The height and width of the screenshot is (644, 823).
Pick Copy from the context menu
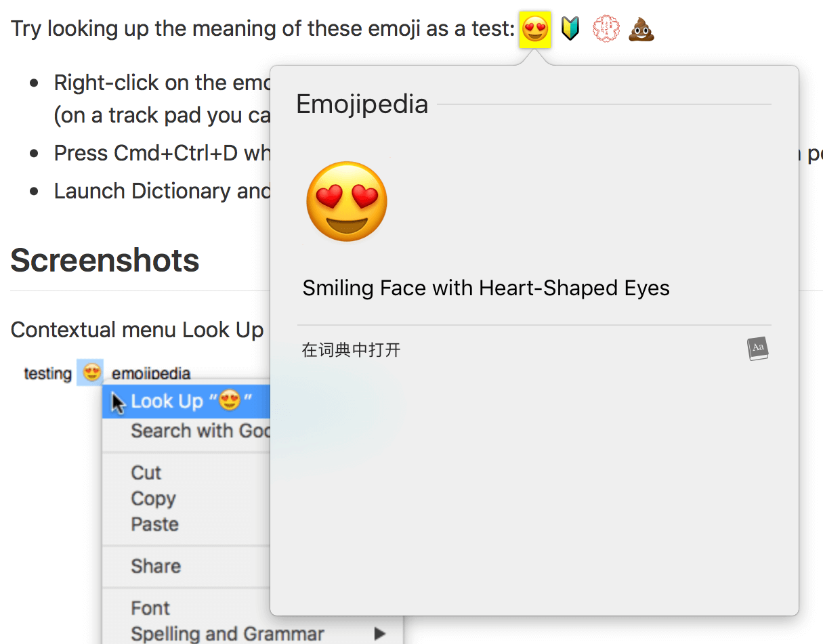click(153, 498)
